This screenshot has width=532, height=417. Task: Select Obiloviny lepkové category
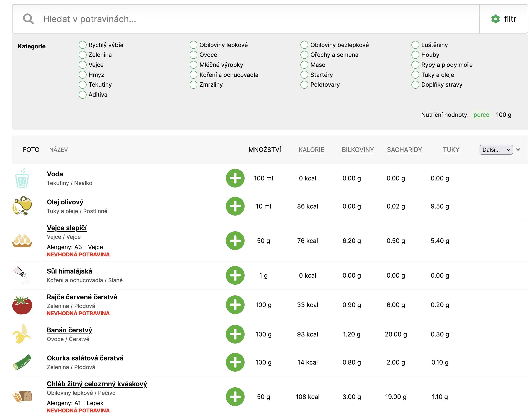(x=193, y=45)
